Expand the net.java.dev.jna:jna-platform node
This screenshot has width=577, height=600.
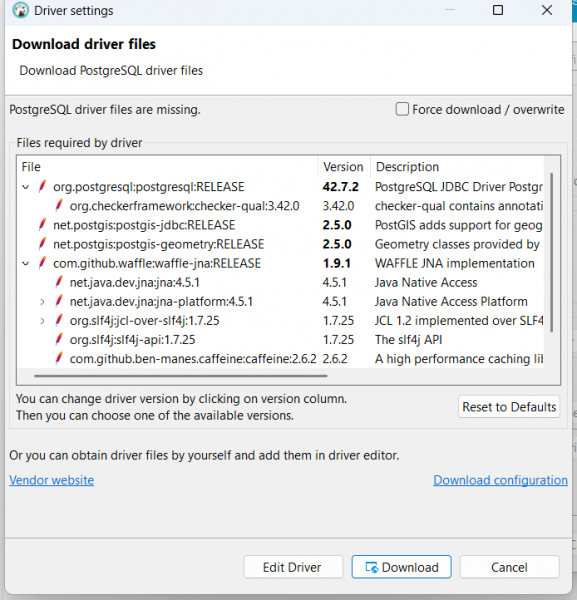coord(42,302)
